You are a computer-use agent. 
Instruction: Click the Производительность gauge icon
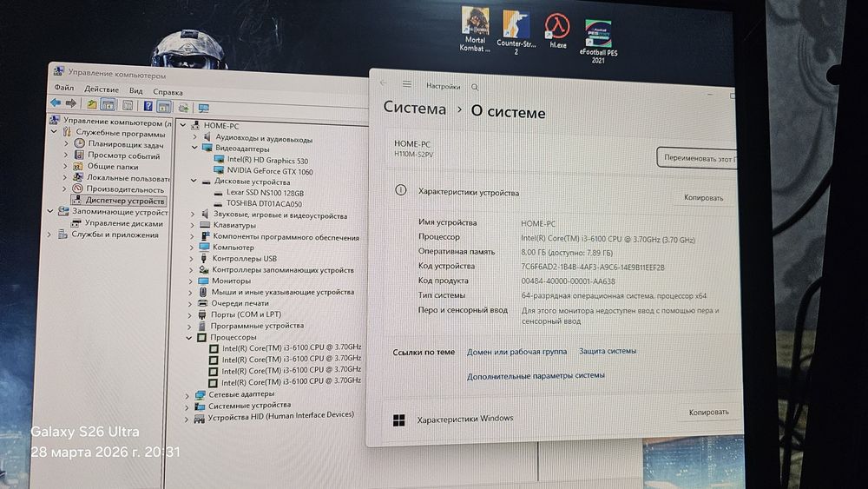pyautogui.click(x=78, y=188)
